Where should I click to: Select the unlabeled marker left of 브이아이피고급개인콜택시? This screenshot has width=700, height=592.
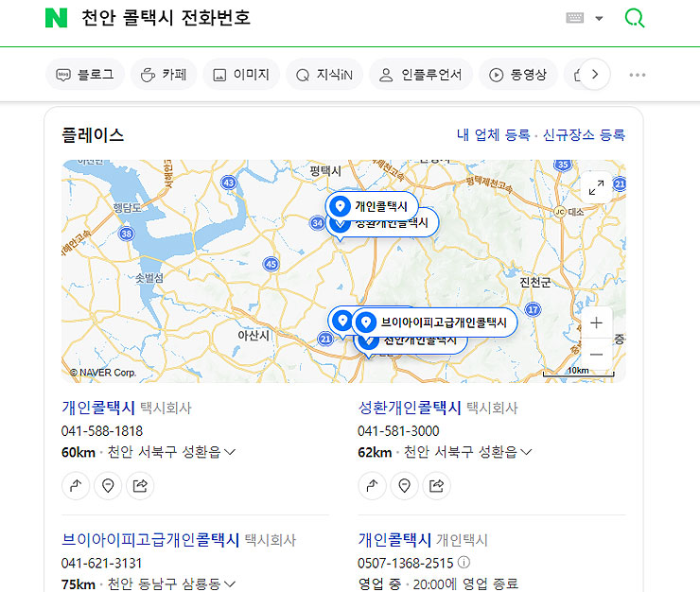[341, 321]
